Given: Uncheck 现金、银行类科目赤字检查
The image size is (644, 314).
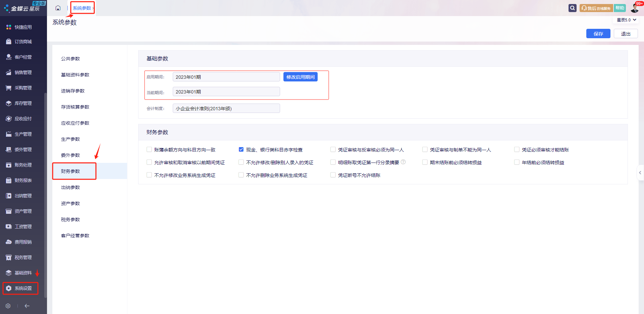Looking at the screenshot, I should (241, 149).
